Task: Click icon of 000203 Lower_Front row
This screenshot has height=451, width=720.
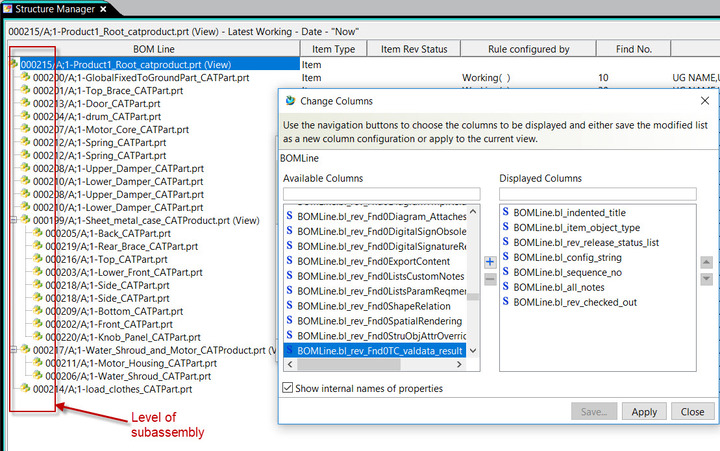Action: [x=38, y=271]
